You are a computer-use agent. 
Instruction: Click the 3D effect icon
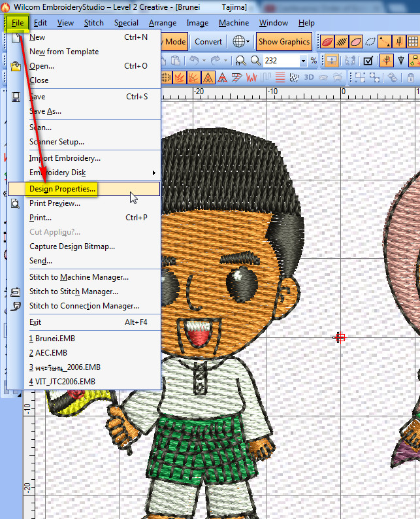coord(309,78)
